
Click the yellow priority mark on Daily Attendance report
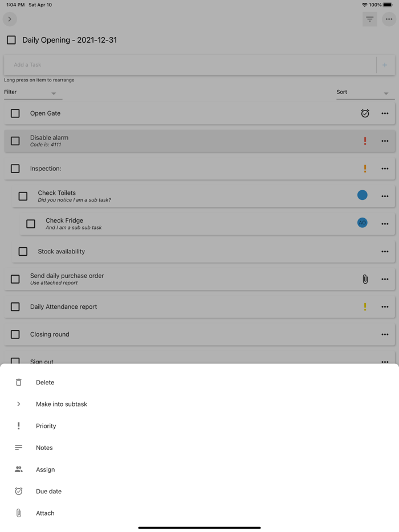point(365,306)
